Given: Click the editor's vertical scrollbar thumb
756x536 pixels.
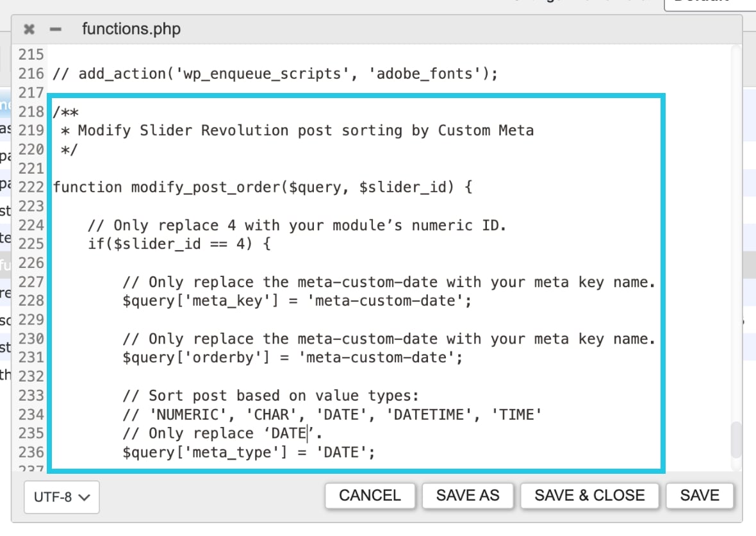Looking at the screenshot, I should 735,440.
